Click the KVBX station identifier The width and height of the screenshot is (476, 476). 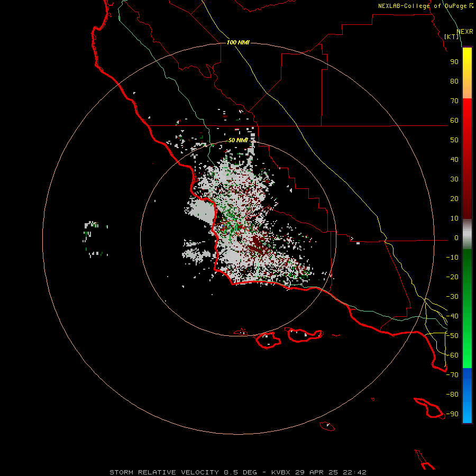tap(281, 472)
